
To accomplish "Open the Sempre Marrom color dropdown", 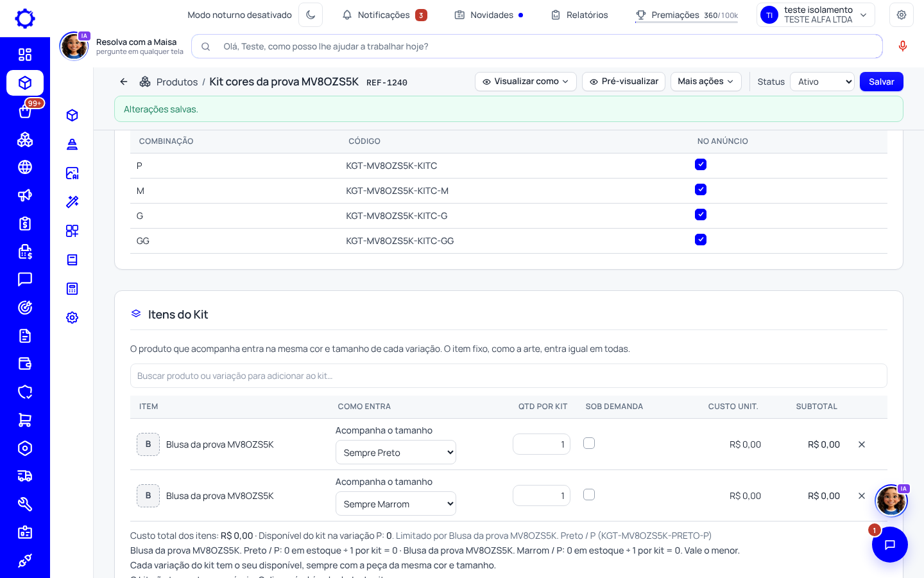I will coord(396,504).
